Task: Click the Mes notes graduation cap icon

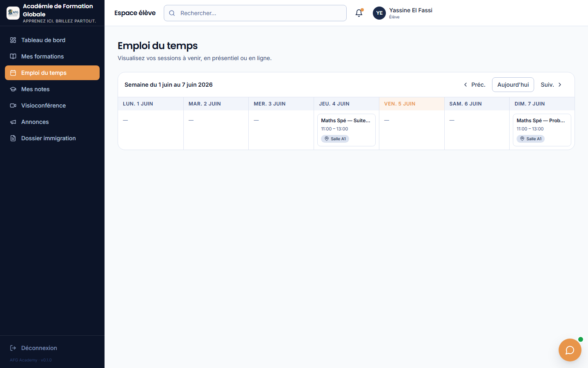Action: [x=13, y=89]
